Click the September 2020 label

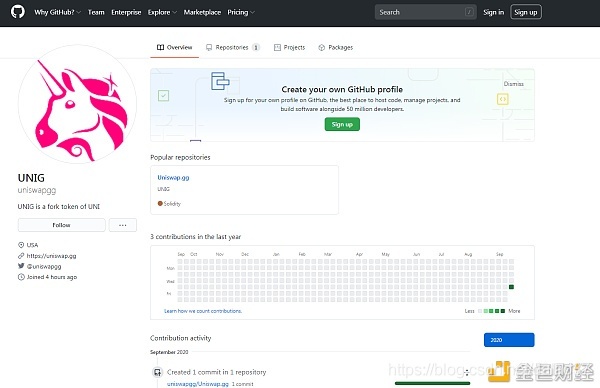[169, 352]
